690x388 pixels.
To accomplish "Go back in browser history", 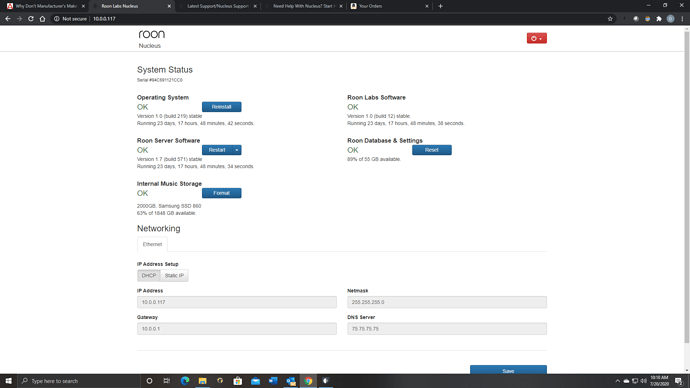I will [7, 19].
